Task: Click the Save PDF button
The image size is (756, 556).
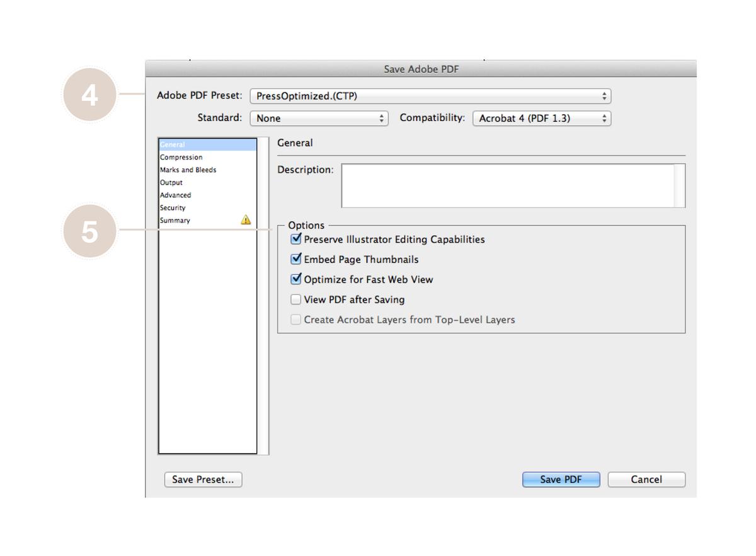Action: click(x=561, y=480)
